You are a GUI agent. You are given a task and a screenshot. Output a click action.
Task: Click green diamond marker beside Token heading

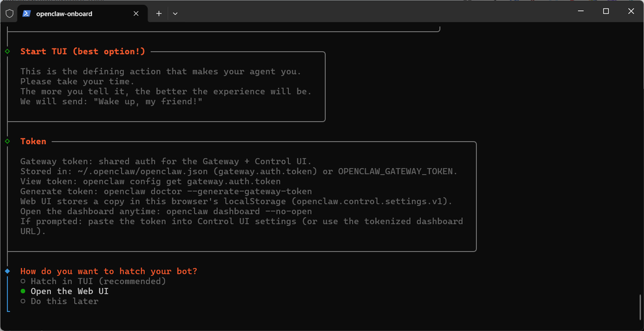point(7,142)
